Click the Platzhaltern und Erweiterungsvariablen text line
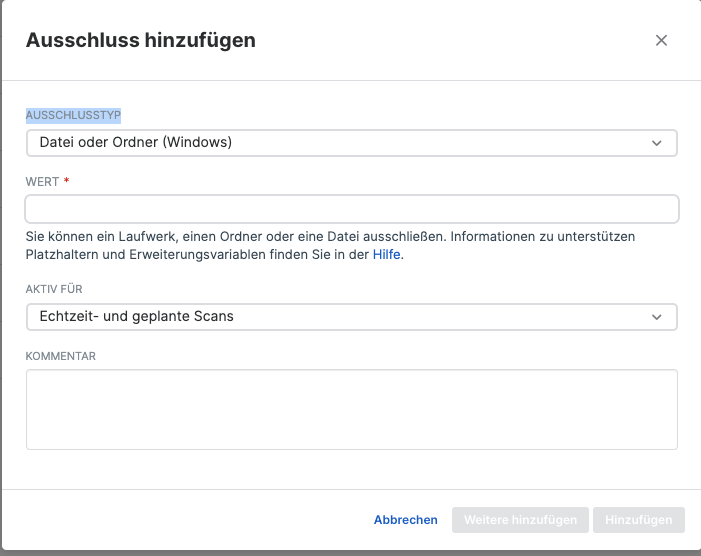 coord(180,255)
